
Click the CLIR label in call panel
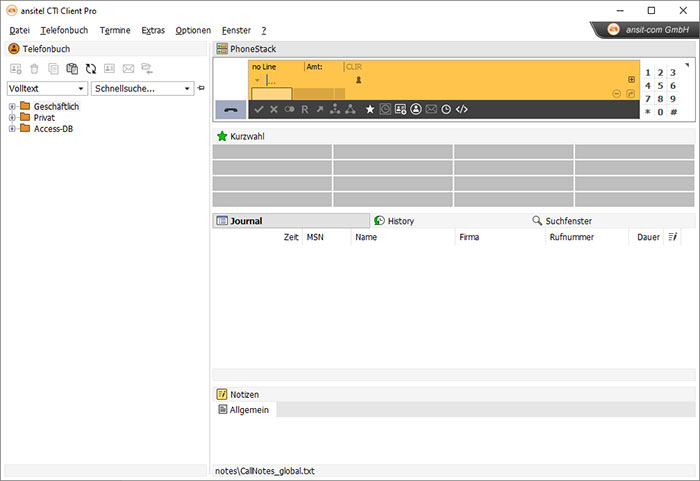(x=354, y=67)
